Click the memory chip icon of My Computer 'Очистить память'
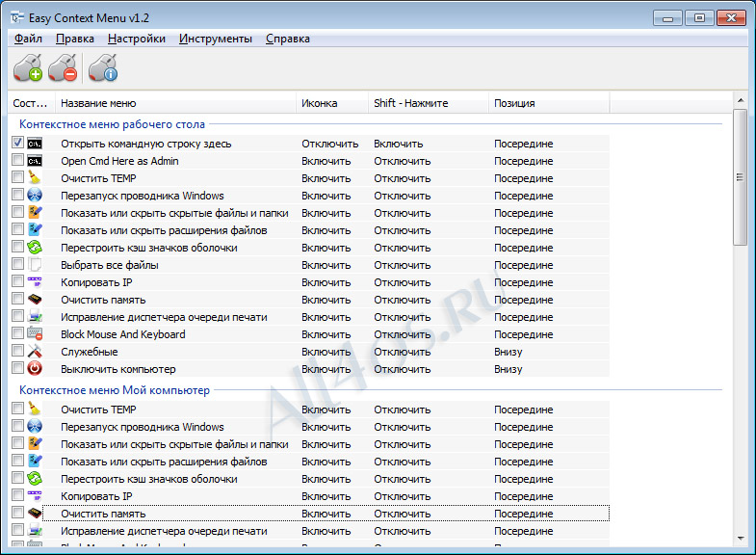This screenshot has width=756, height=555. [x=35, y=514]
